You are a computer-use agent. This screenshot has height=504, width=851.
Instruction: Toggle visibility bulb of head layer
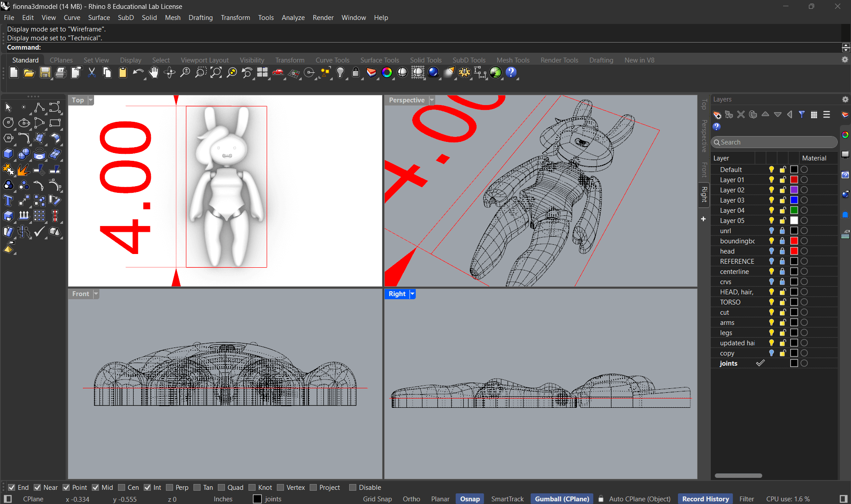[x=771, y=251]
